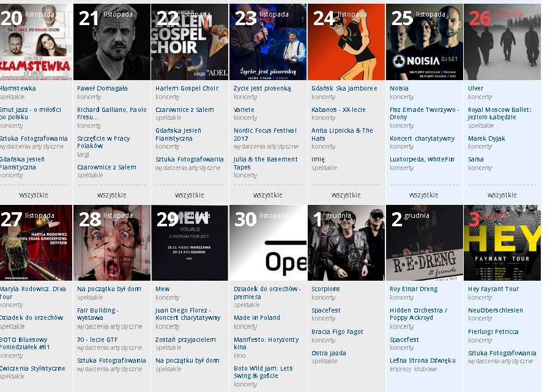This screenshot has width=550, height=392.
Task: Open the Bracia Figo Fagot concert link
Action: (337, 331)
